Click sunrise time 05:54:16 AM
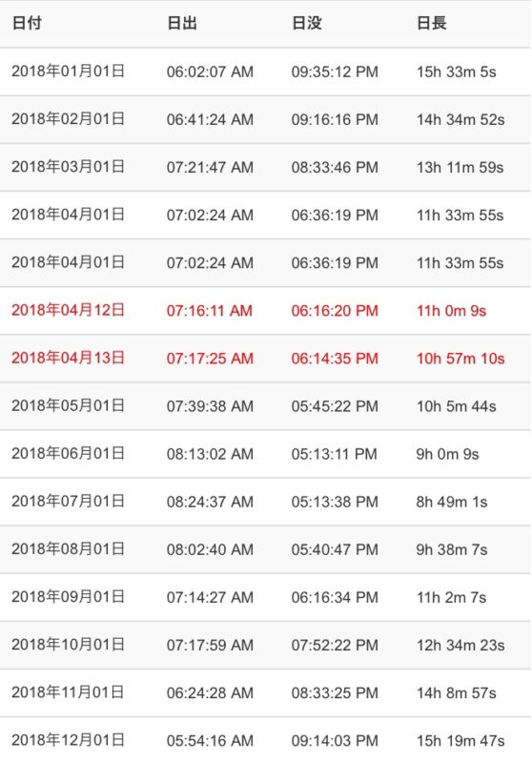The image size is (532, 763). point(210,741)
